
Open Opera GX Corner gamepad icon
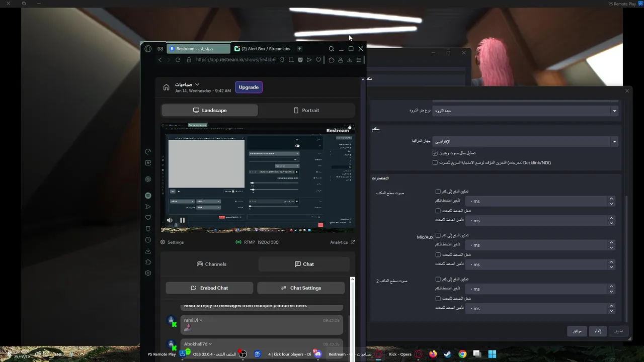[x=160, y=49]
